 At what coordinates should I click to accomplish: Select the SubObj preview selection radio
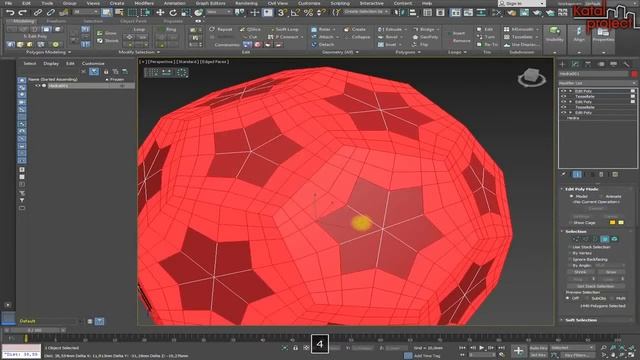click(587, 298)
